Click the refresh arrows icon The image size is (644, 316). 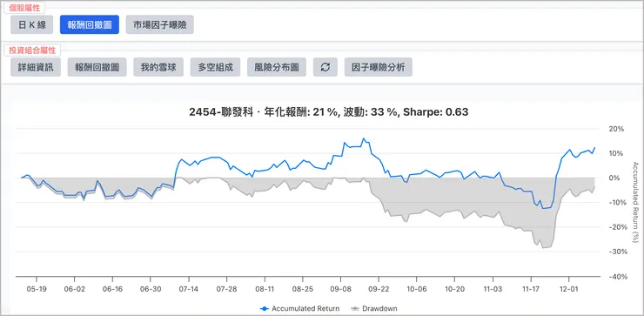[x=325, y=67]
